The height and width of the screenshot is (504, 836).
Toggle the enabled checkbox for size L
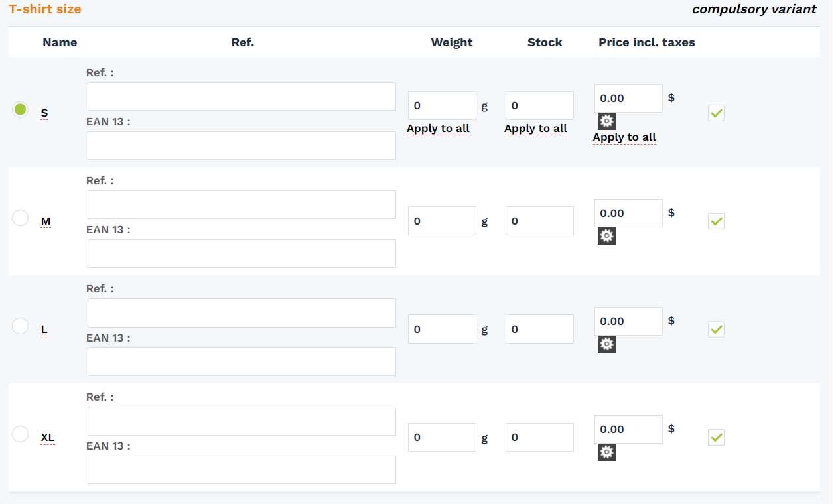click(716, 330)
